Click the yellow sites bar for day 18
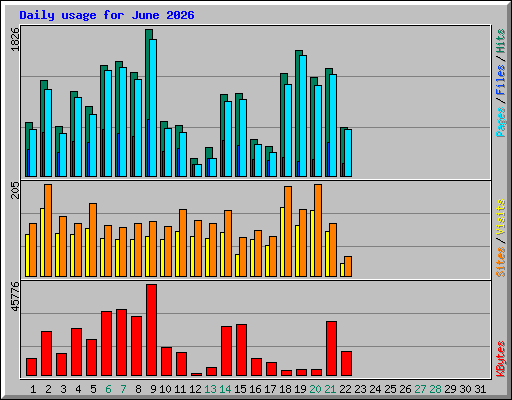Screen dimensions: 512x400 point(282,242)
